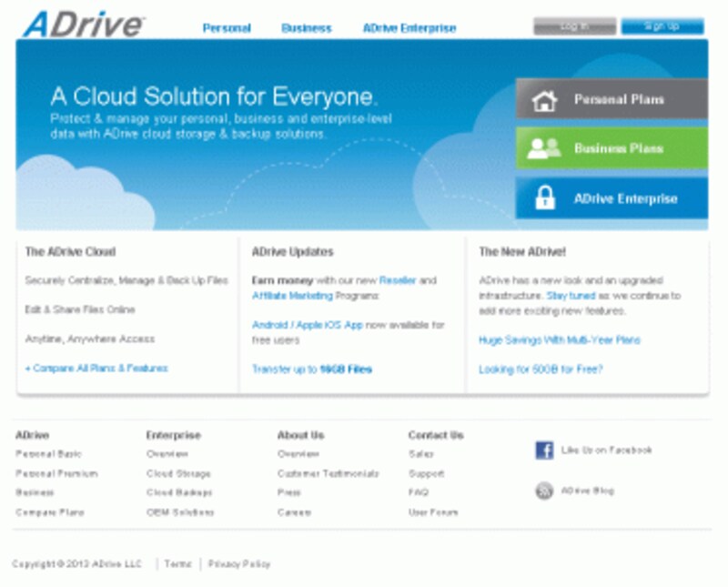
Task: Open Compare All Plans & Features link
Action: point(96,369)
